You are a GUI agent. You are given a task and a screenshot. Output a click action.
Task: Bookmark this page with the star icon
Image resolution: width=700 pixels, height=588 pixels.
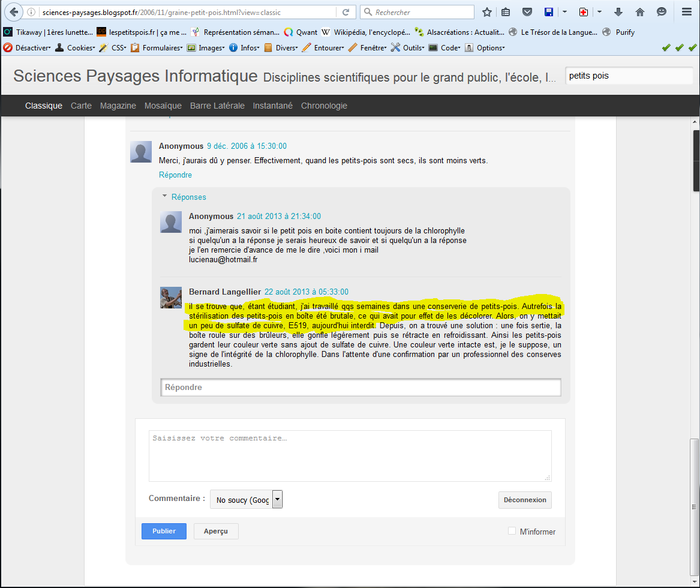click(x=486, y=12)
